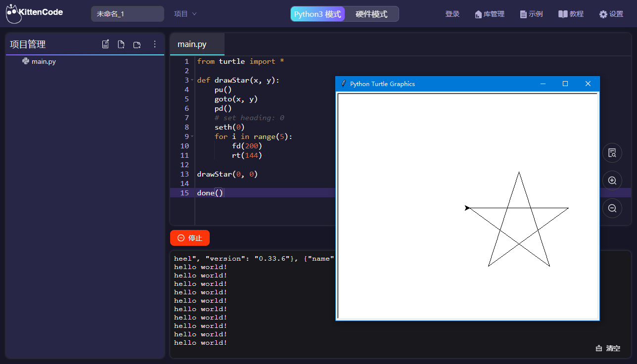The image size is (637, 364).
Task: Click the document search icon beside the editor
Action: [x=612, y=153]
